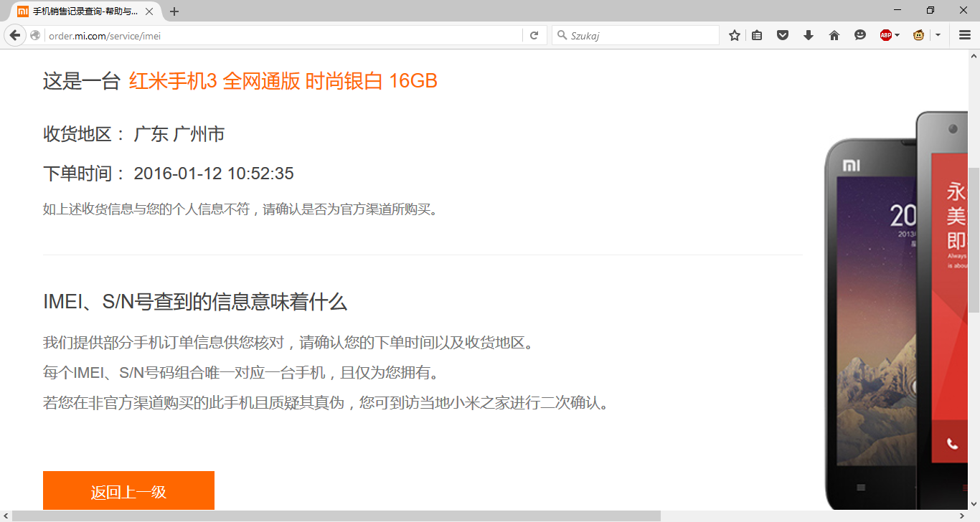The height and width of the screenshot is (522, 980).
Task: Click the browser back arrow button
Action: [x=14, y=35]
